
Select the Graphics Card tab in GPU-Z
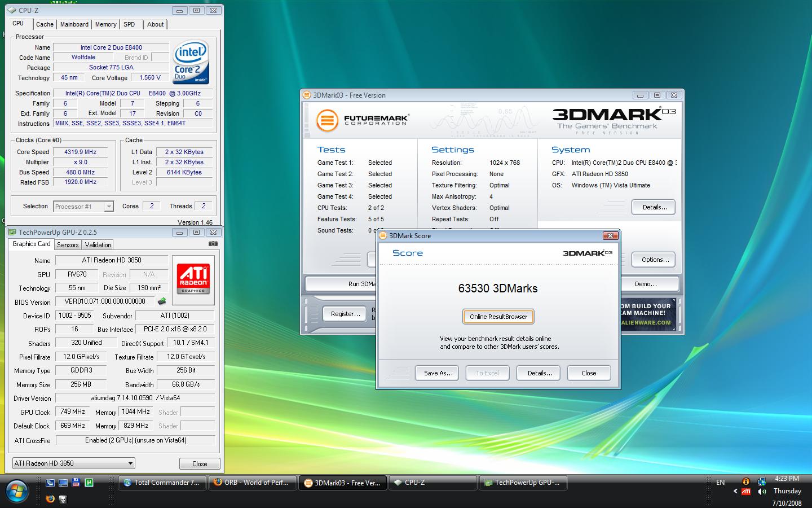coord(31,244)
